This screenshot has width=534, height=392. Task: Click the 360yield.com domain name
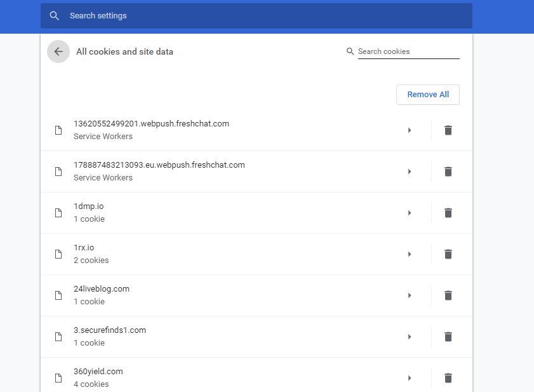coord(98,371)
